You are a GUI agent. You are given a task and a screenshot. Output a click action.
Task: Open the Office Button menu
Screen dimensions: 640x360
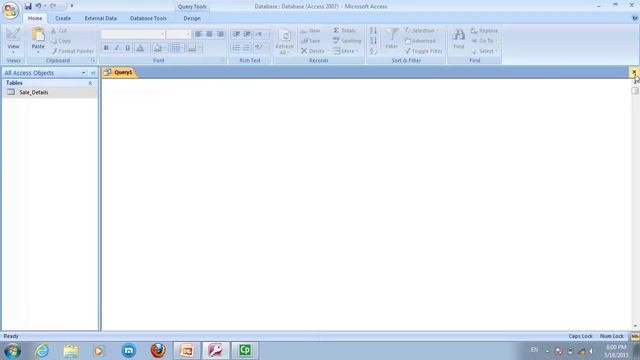coord(10,10)
